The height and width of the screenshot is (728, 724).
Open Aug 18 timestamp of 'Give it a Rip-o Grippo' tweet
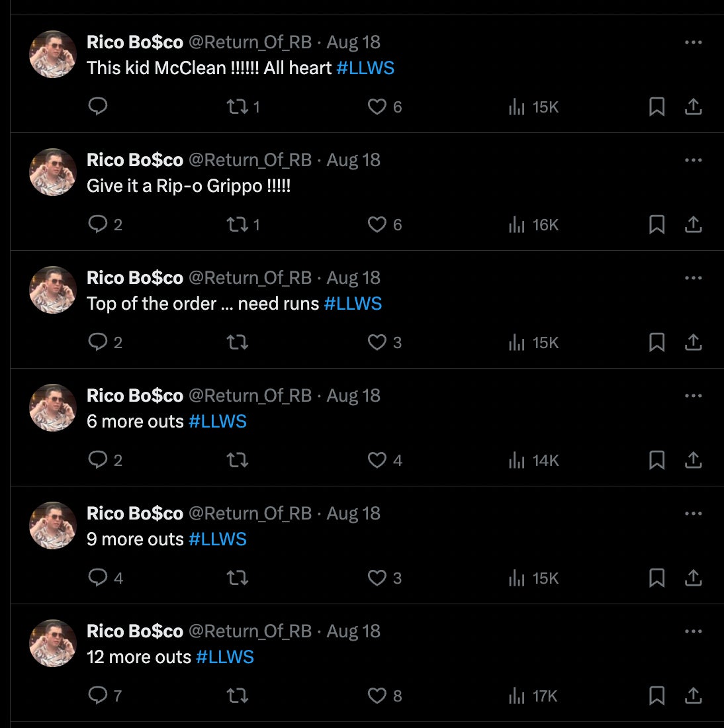pos(353,160)
